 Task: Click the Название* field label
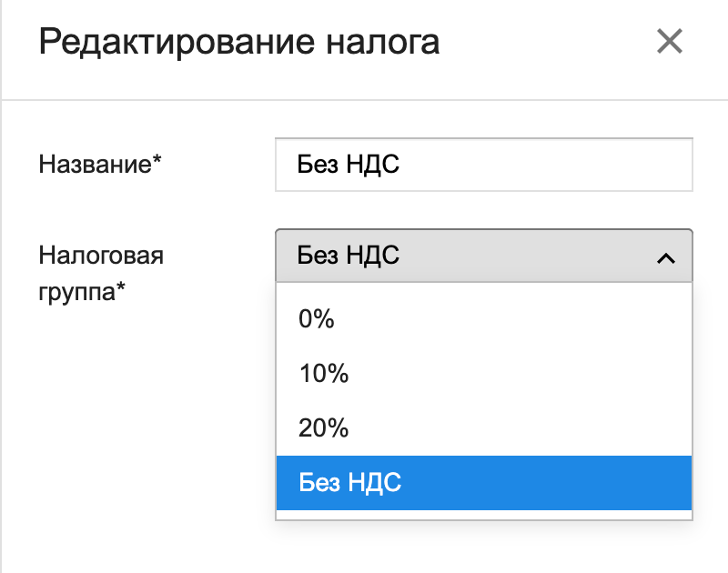tap(100, 165)
